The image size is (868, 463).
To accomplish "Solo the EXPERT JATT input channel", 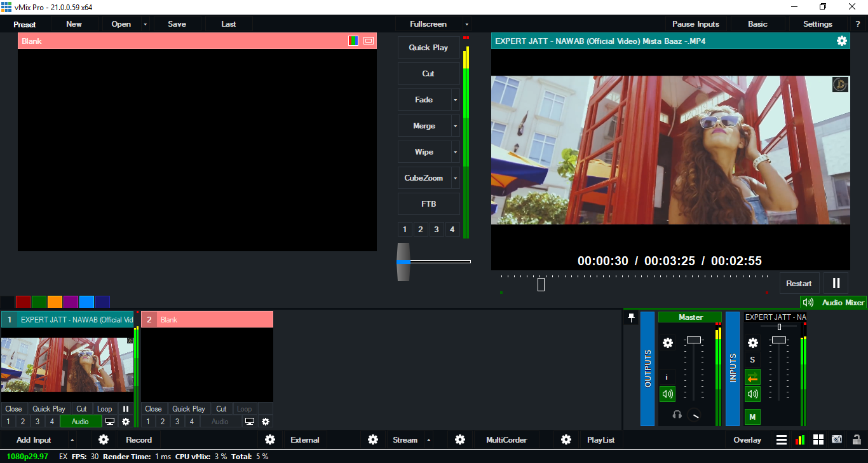I will coord(752,359).
